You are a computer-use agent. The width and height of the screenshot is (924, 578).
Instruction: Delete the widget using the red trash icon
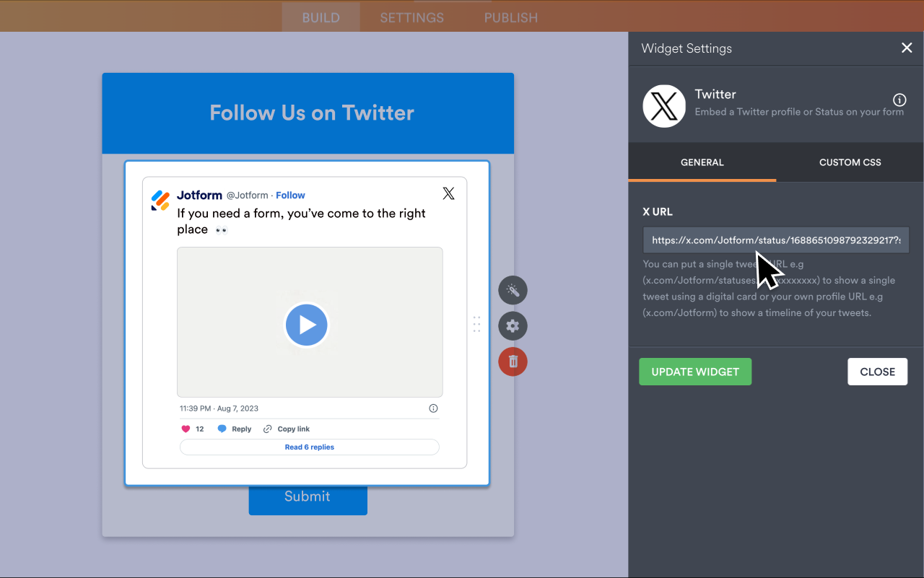513,362
